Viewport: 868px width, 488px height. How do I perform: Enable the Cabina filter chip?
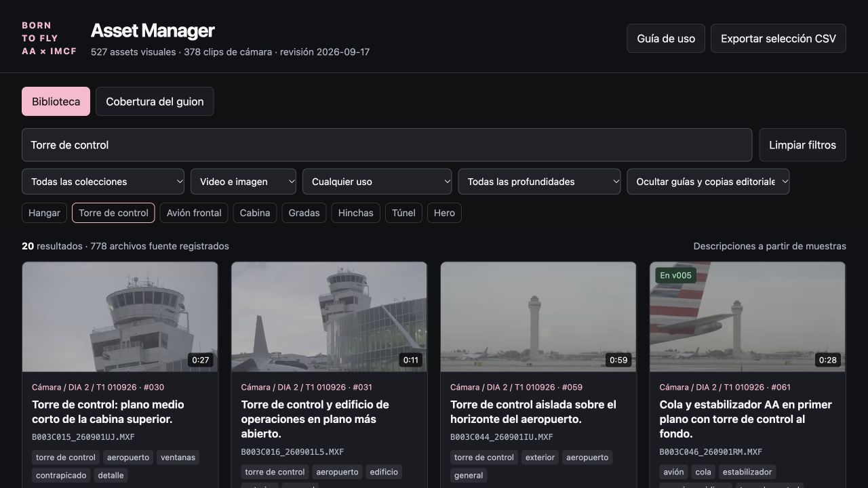point(255,213)
